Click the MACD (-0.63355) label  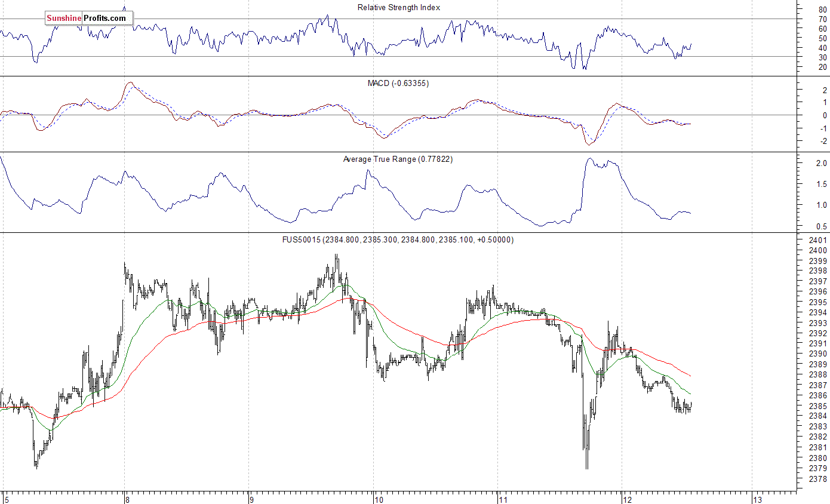[398, 83]
